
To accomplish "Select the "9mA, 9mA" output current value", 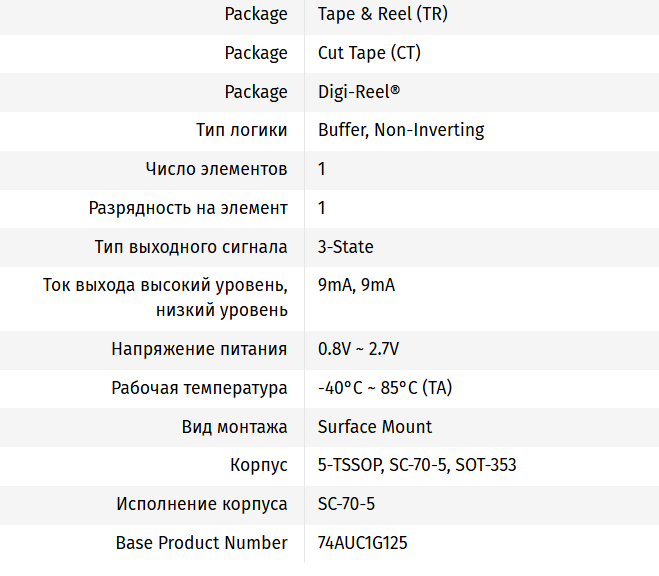I will [356, 286].
